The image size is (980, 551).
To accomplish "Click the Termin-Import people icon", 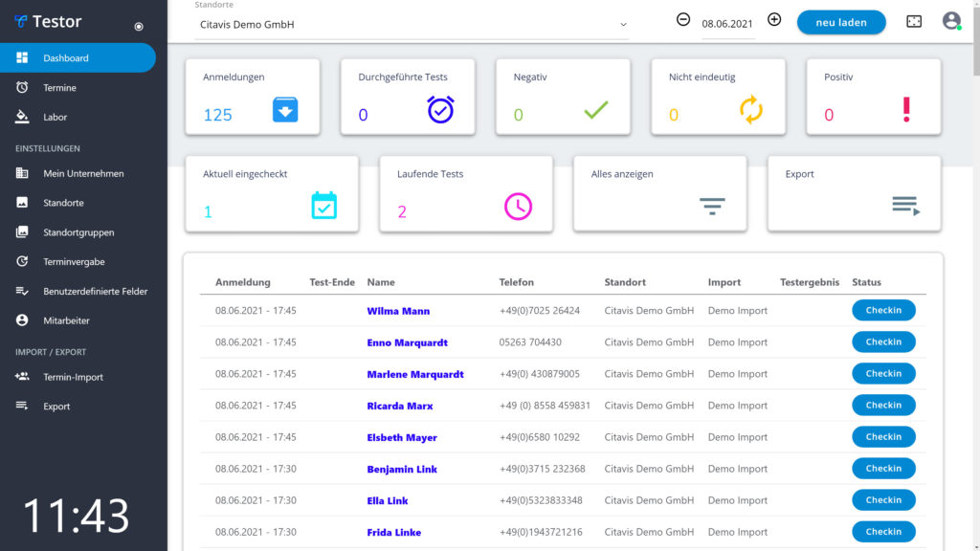I will tap(22, 377).
